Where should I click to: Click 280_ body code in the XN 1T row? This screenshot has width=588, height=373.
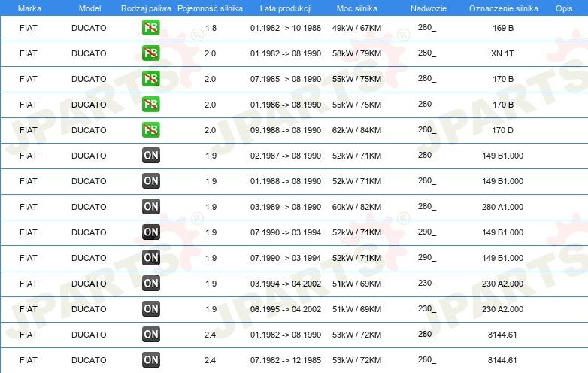[427, 53]
